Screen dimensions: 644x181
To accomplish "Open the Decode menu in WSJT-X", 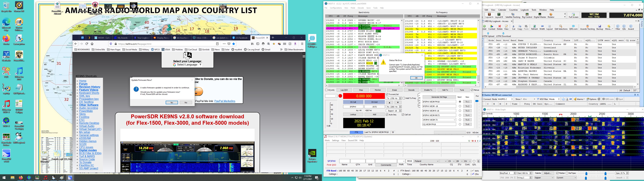I will [361, 8].
